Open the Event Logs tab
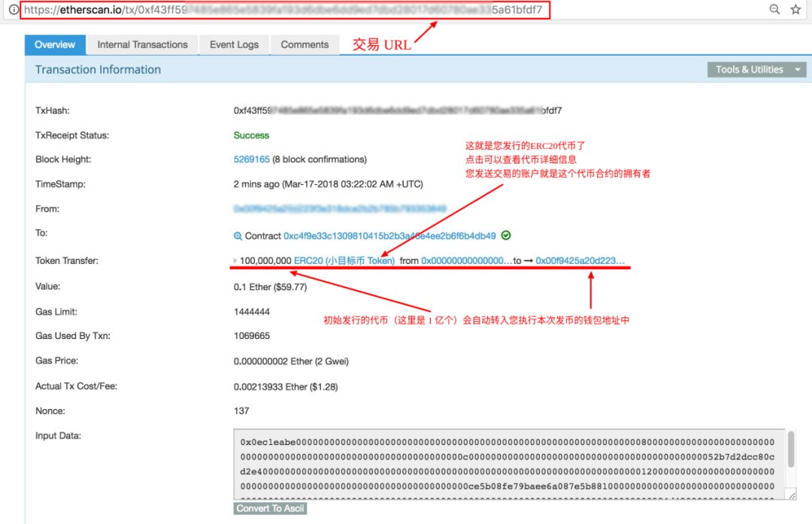 pyautogui.click(x=234, y=45)
